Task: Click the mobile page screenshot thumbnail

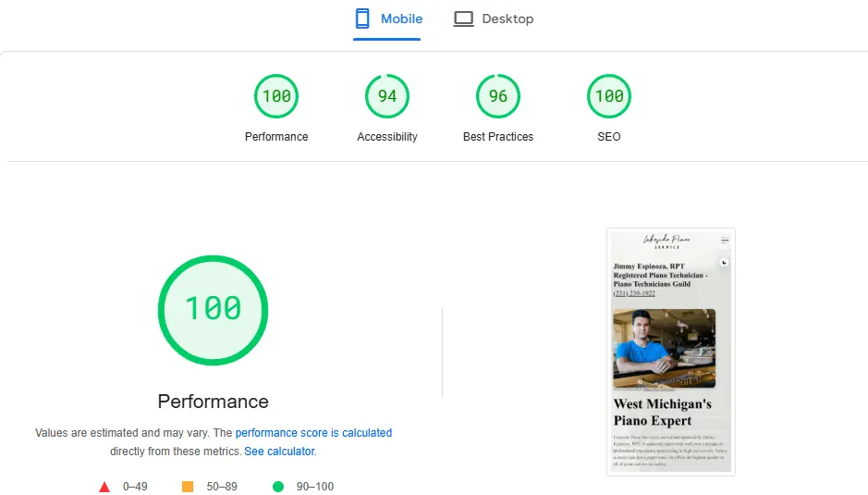Action: pos(671,352)
